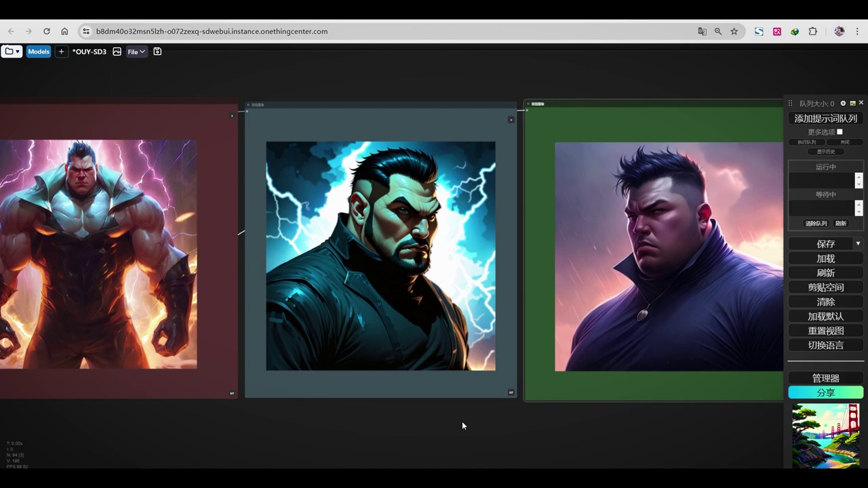868x488 pixels.
Task: Open the Extensions puzzle menu
Action: click(x=812, y=31)
